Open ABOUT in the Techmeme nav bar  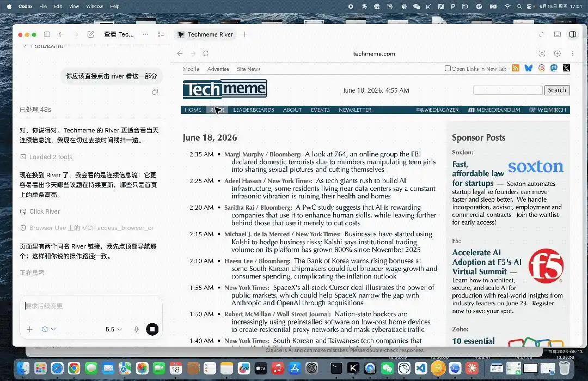click(292, 110)
